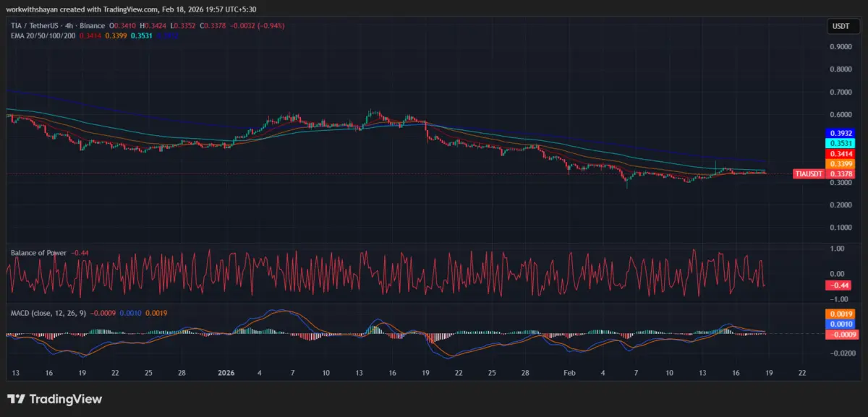868x417 pixels.
Task: Click the cyan 0.3531 EMA price label
Action: pyautogui.click(x=839, y=144)
